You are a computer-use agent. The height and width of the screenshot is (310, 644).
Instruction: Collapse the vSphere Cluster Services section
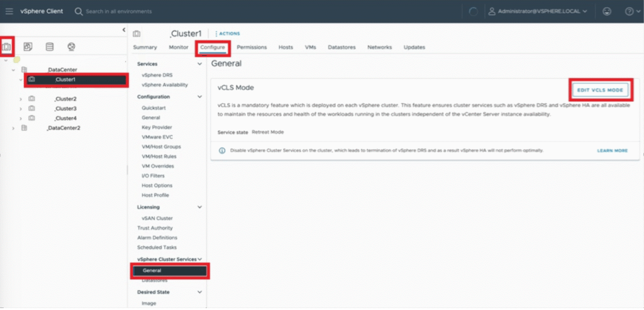[200, 260]
